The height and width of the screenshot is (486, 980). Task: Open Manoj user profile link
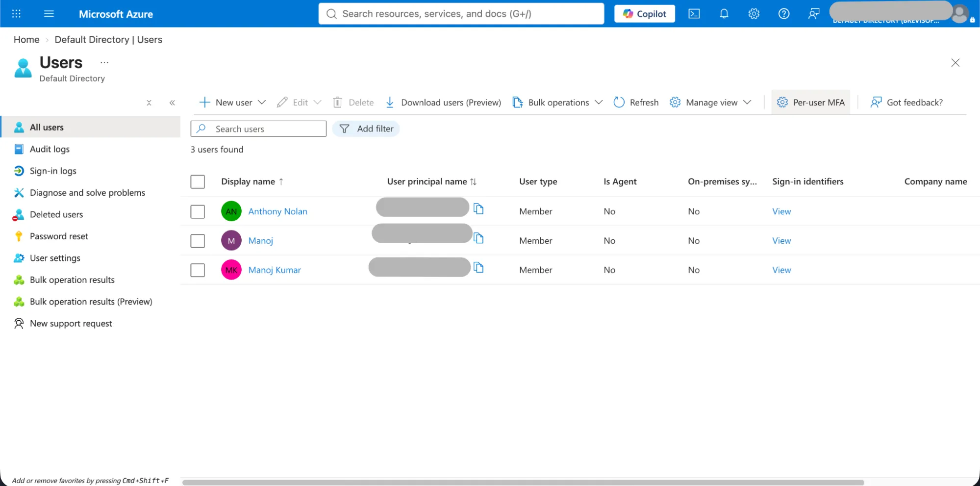[260, 241]
